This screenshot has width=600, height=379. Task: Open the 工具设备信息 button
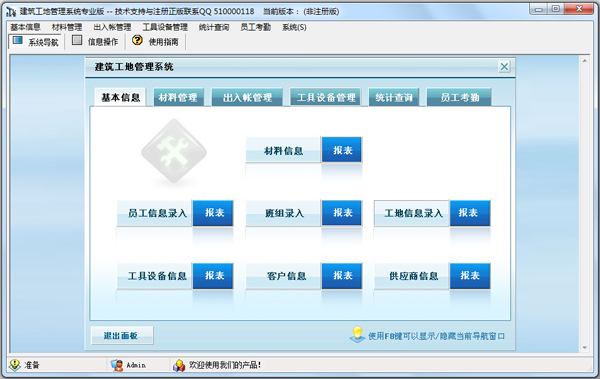(154, 276)
